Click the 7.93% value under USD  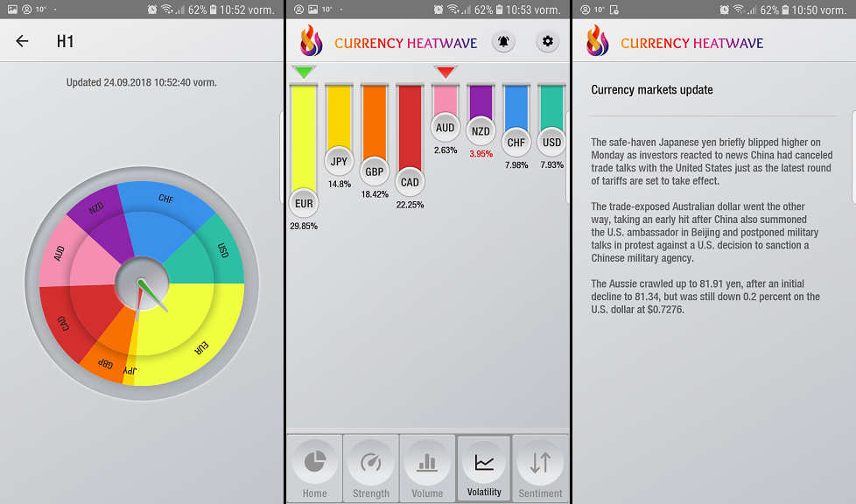click(552, 164)
